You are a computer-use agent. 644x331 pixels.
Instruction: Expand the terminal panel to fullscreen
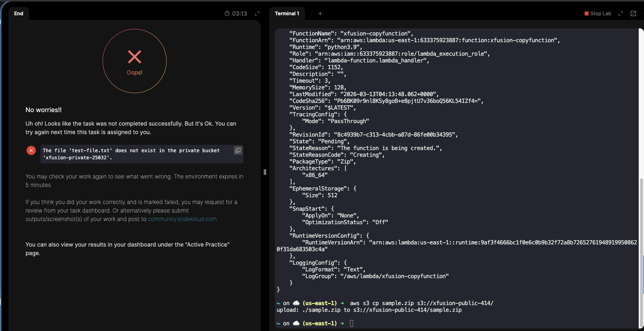[621, 13]
